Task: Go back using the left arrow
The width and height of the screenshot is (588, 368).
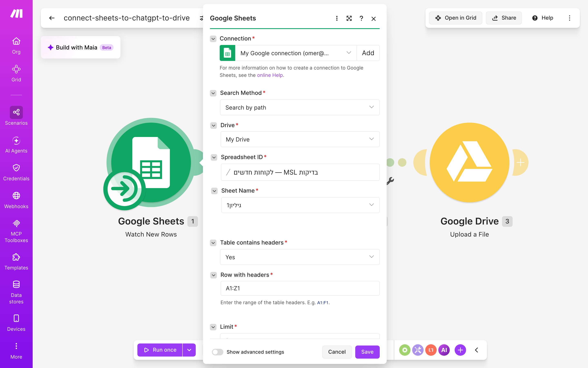Action: [52, 18]
